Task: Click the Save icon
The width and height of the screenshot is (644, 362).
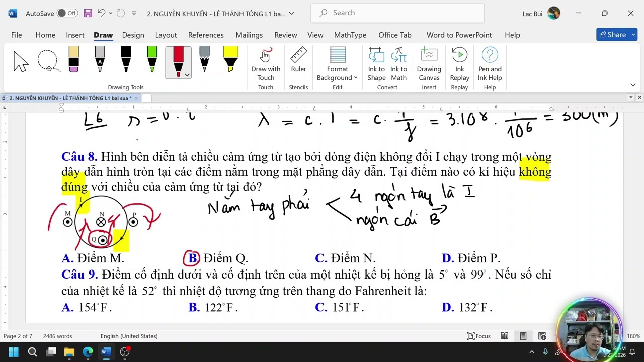Action: [88, 13]
